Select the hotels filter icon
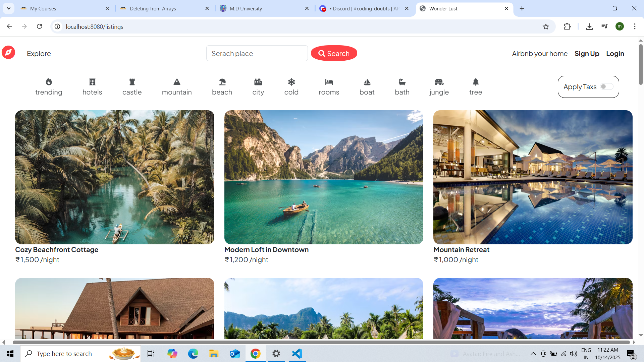Image resolution: width=644 pixels, height=362 pixels. (x=92, y=82)
